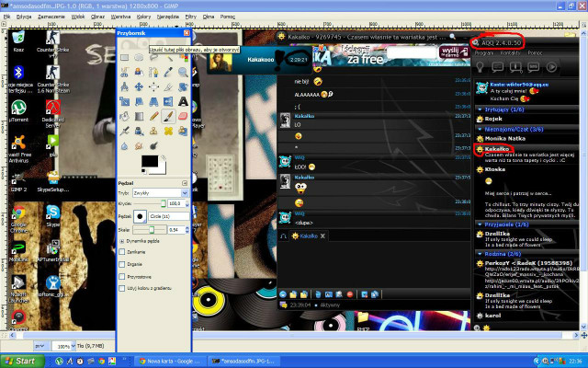This screenshot has height=368, width=588.
Task: Pick the Blur/Sharpen droplet tool
Action: [x=124, y=145]
